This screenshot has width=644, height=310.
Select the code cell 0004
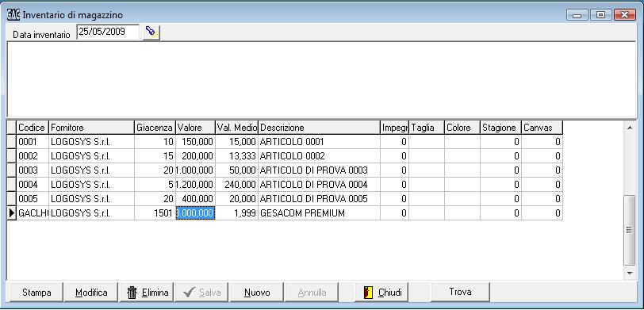point(33,185)
